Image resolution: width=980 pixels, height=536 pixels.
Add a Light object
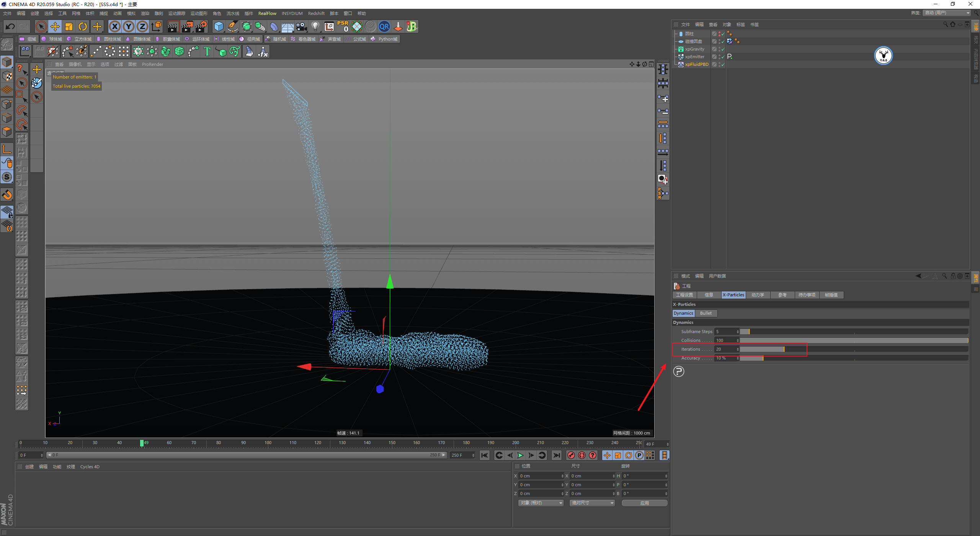[315, 26]
